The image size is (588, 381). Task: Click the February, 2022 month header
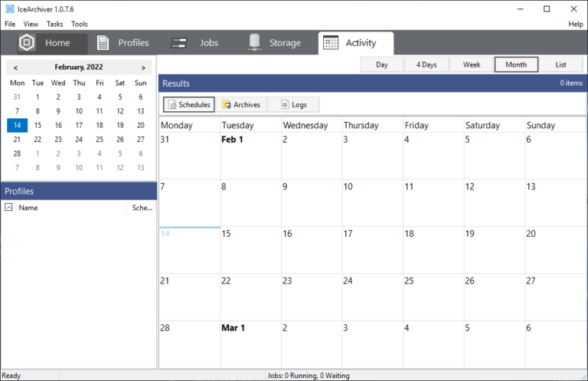[79, 67]
